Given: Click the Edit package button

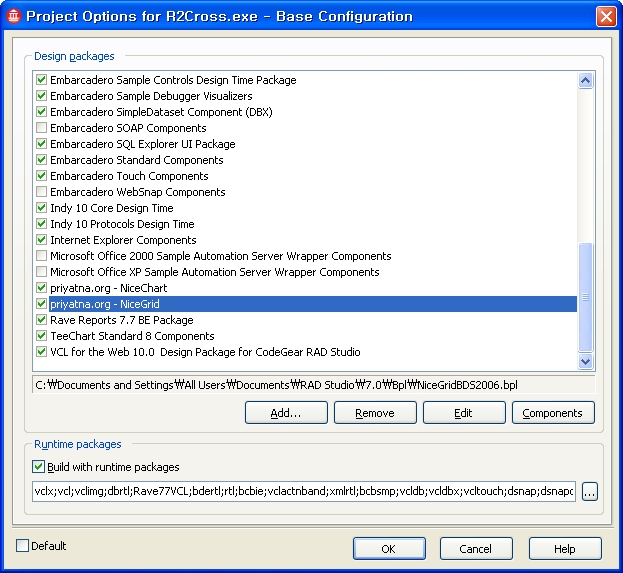Looking at the screenshot, I should pos(464,413).
